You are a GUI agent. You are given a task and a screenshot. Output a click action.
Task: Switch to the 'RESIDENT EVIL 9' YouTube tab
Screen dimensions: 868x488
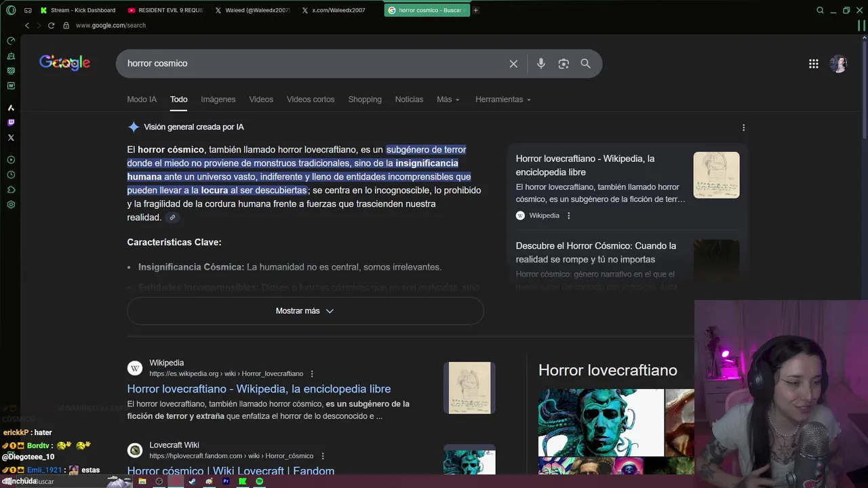[165, 10]
